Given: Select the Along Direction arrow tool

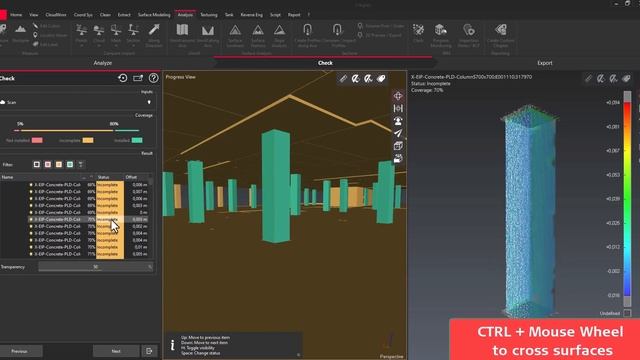Looking at the screenshot, I should [x=154, y=30].
